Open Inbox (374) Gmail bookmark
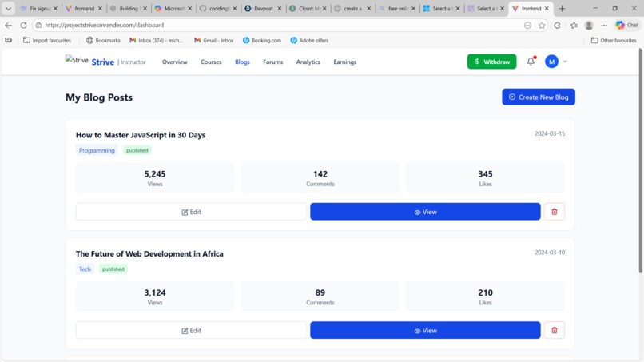Image resolution: width=644 pixels, height=362 pixels. pos(156,40)
